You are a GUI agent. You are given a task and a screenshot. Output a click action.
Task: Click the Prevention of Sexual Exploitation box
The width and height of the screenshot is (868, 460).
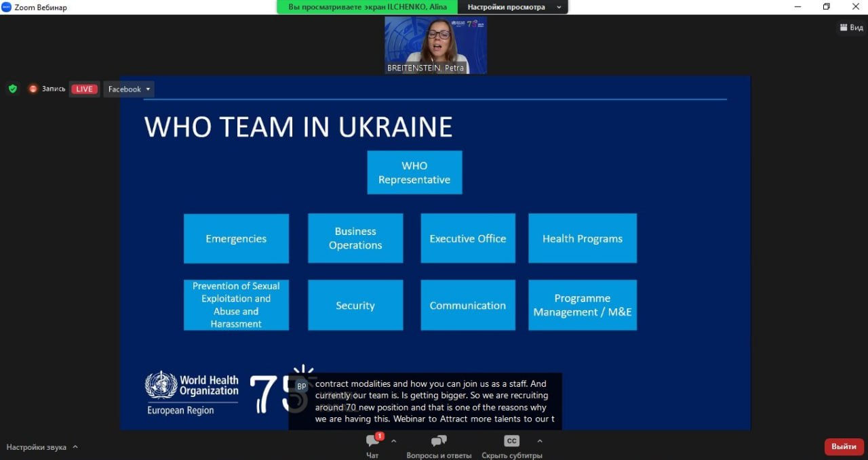click(236, 305)
